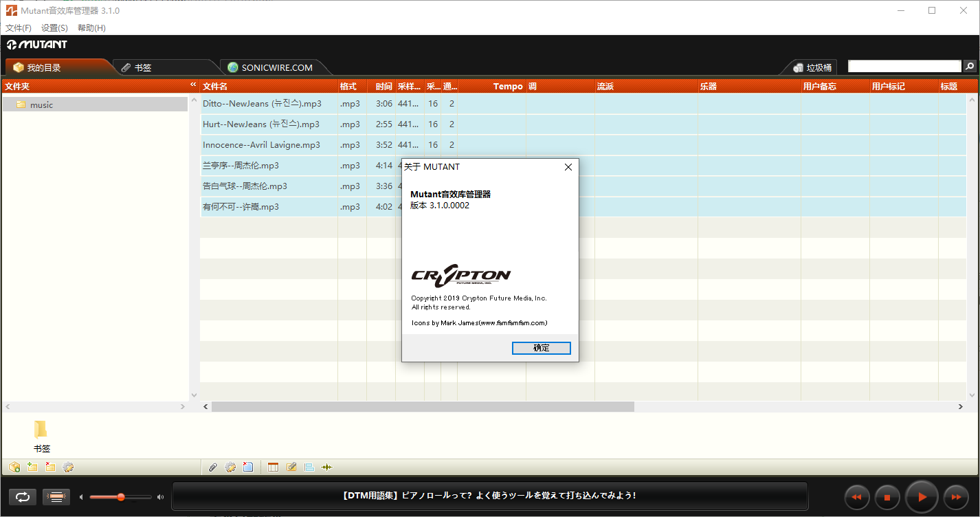Image resolution: width=980 pixels, height=517 pixels.
Task: Click the note with paperclip icon
Action: click(291, 467)
